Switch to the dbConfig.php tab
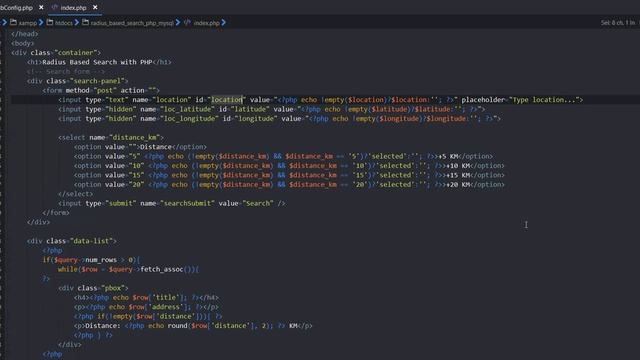640x360 pixels. click(x=16, y=7)
